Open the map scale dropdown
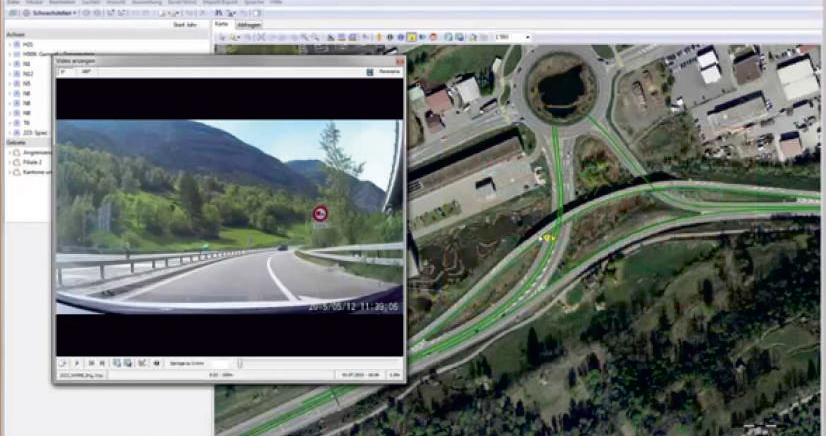826x436 pixels. coord(526,37)
